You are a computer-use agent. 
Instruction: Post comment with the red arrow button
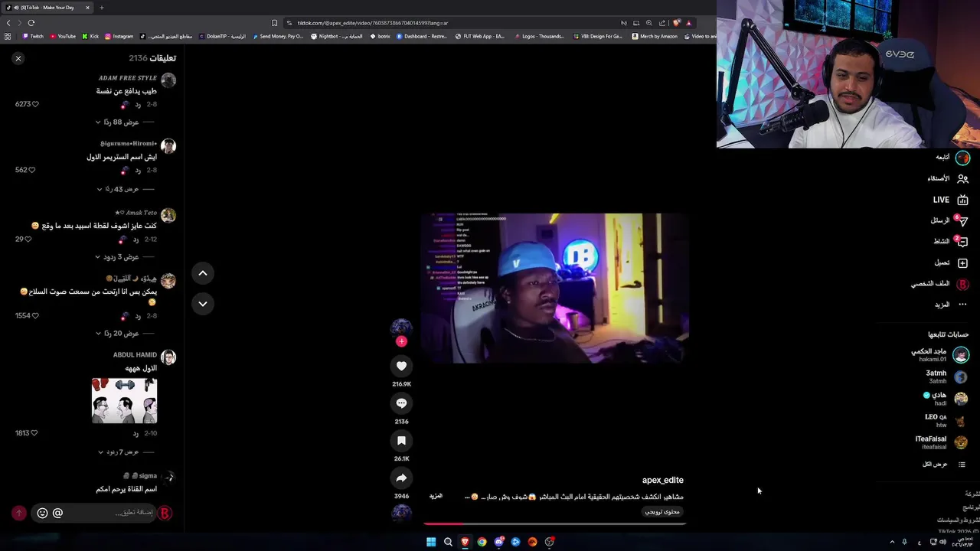19,513
